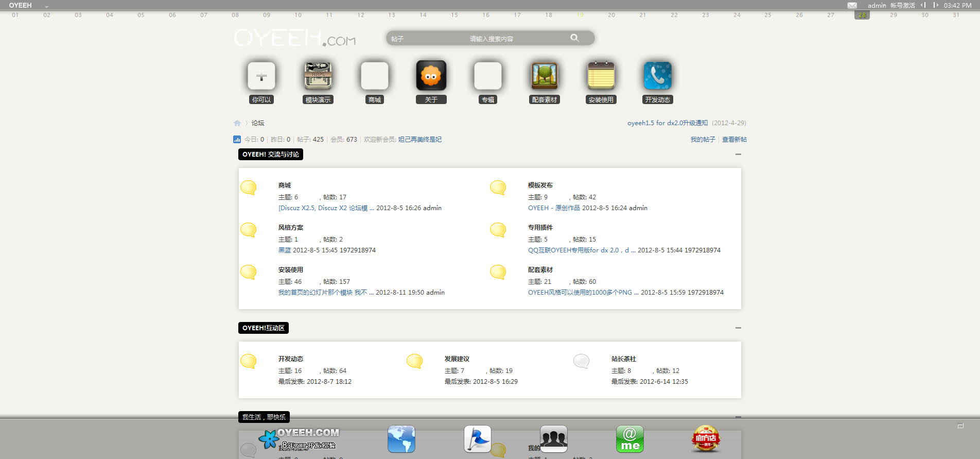Collapse the 我生活，即快乐 section
980x459 pixels.
coord(738,417)
